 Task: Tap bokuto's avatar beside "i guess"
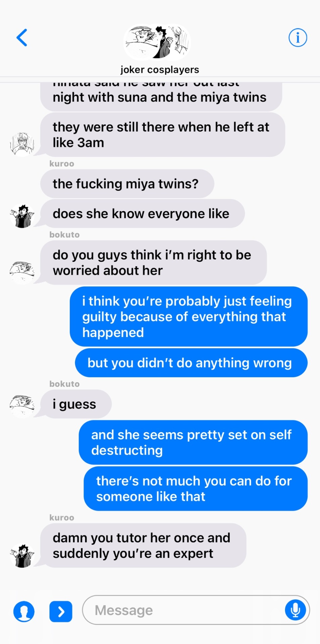[x=22, y=406]
